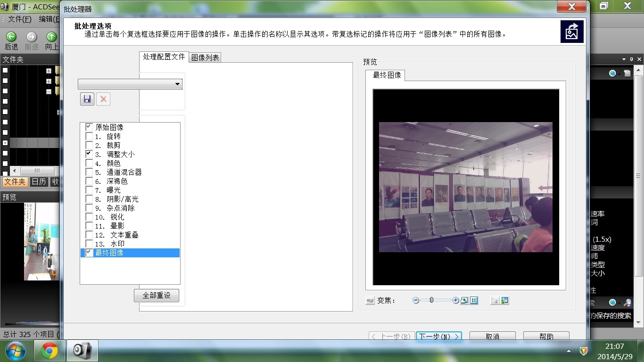Click the fit-image-to-preview icon
The image size is (644, 362).
point(464,300)
